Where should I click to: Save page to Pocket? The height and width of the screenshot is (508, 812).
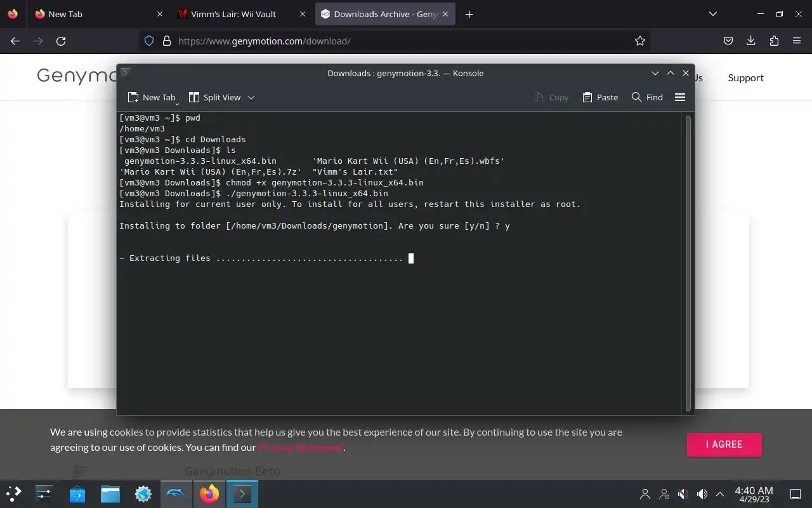[728, 41]
